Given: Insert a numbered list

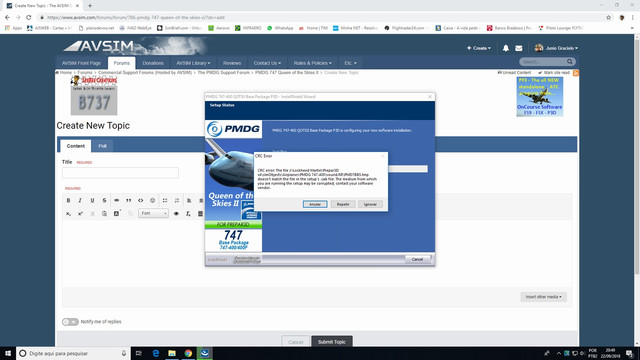Looking at the screenshot, I should point(177,200).
